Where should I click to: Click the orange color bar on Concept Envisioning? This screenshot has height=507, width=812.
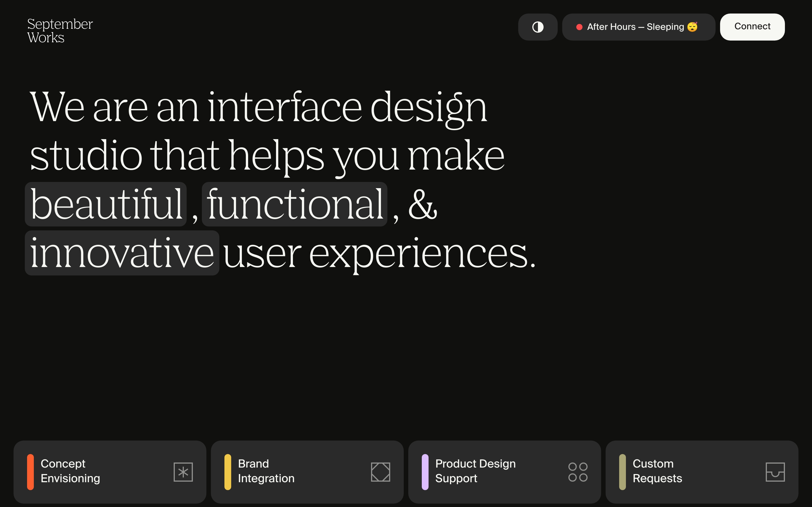pos(30,472)
